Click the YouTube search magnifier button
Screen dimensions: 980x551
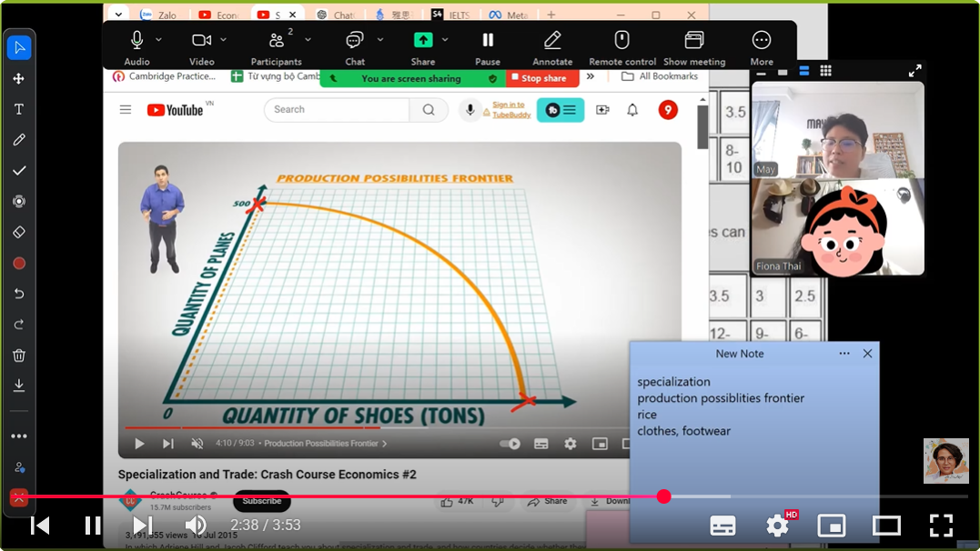429,109
